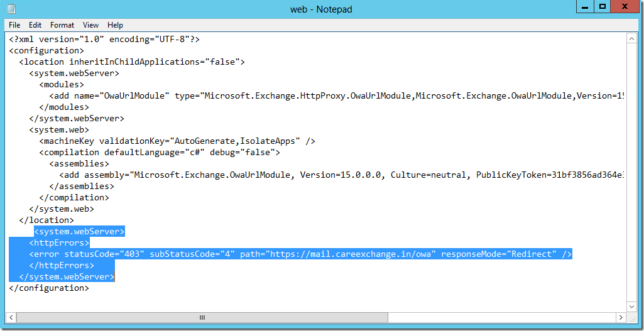The height and width of the screenshot is (331, 644).
Task: Click the closing </system.web> tag
Action: (62, 209)
